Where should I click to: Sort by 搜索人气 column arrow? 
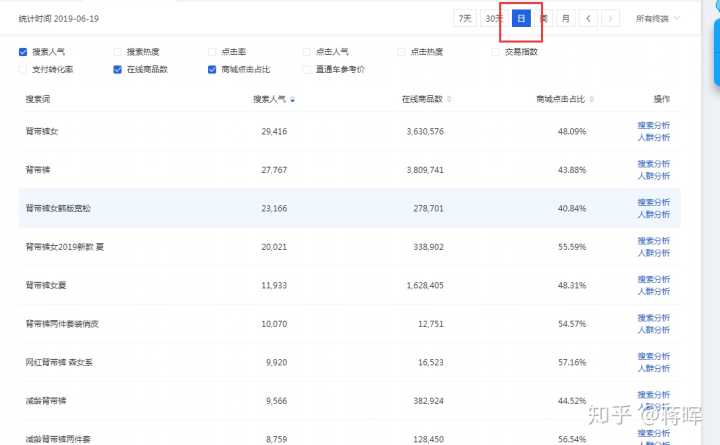(x=292, y=99)
